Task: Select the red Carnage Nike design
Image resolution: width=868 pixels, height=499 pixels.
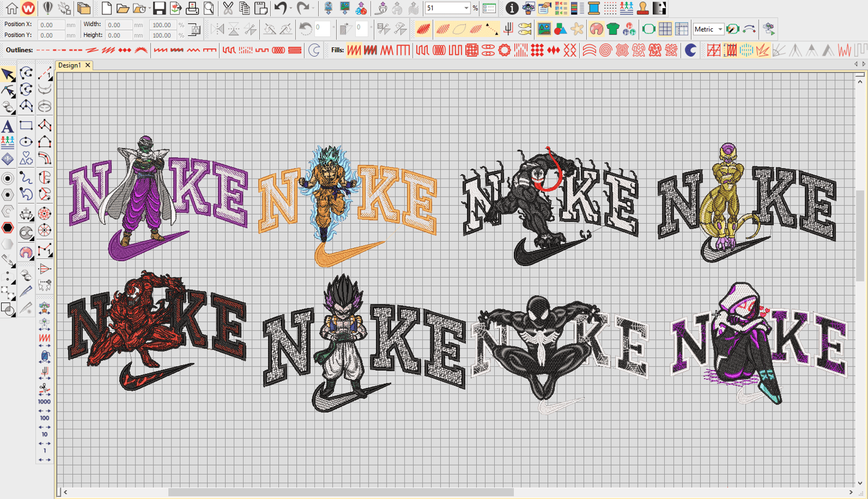Action: tap(157, 331)
